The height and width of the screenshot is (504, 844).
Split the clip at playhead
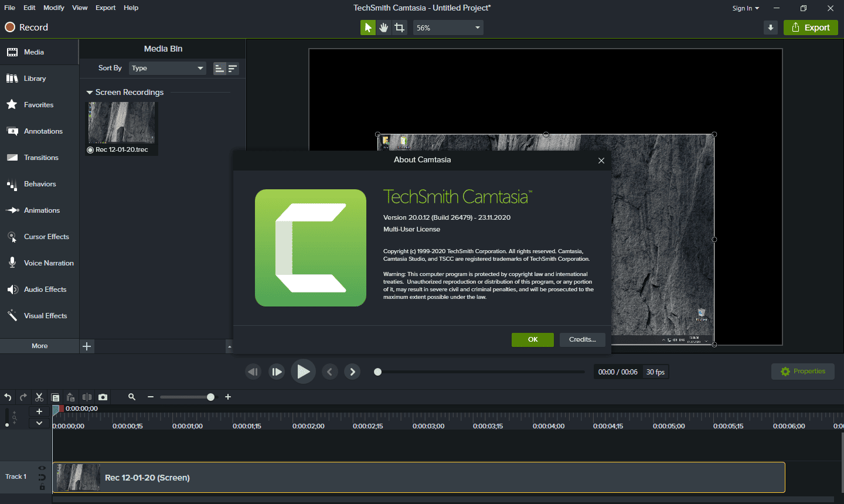[x=87, y=397]
